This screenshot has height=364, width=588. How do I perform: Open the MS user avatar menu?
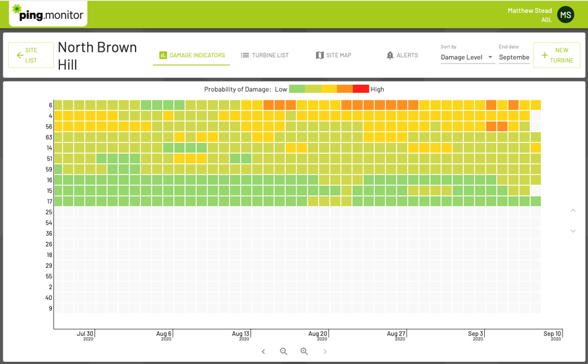565,15
